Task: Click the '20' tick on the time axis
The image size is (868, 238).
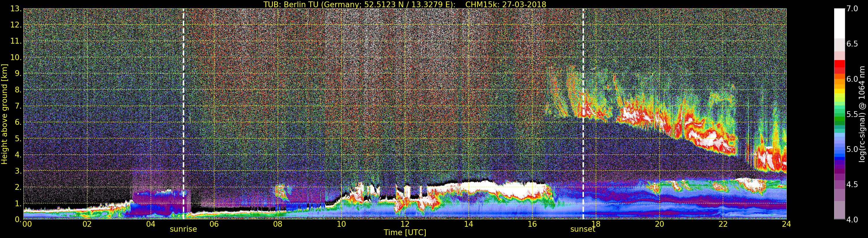Action: point(659,224)
